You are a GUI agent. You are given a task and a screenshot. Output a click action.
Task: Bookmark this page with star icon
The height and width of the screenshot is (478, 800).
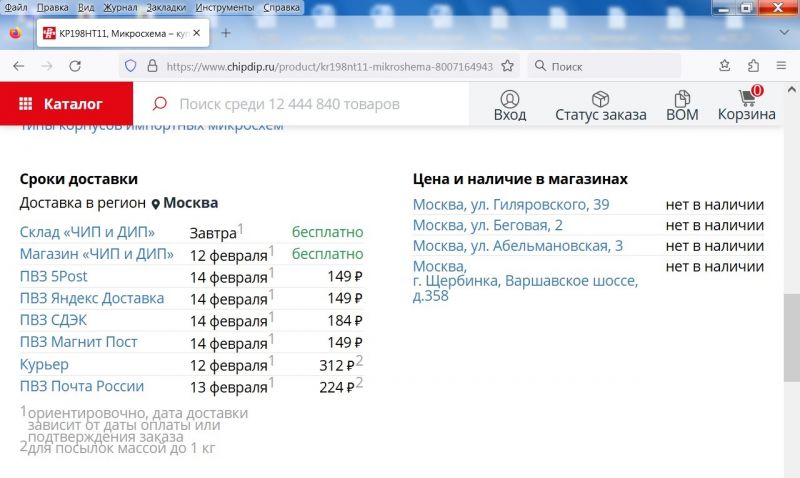508,66
